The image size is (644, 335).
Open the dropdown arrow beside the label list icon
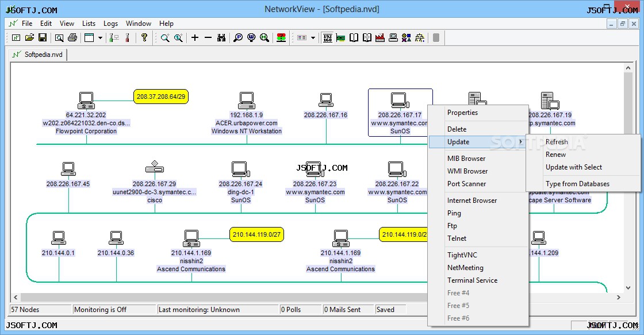(x=313, y=38)
